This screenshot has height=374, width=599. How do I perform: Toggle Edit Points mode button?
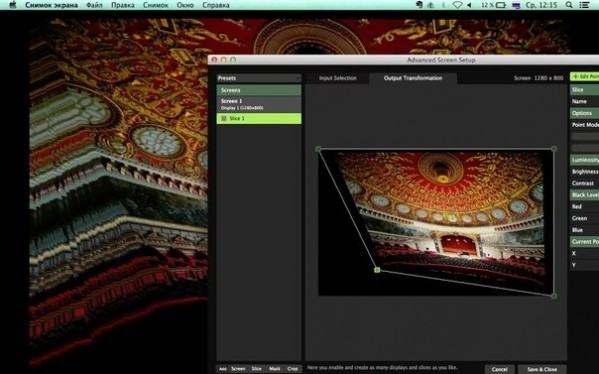[x=585, y=76]
